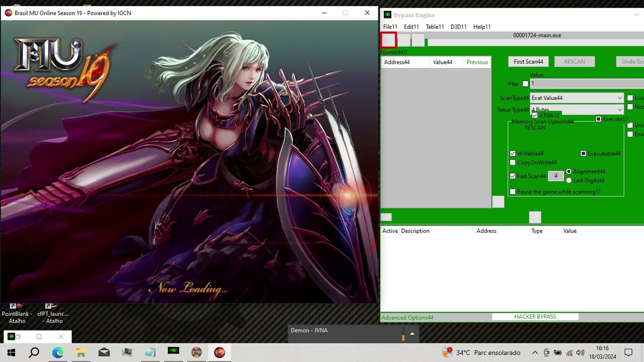Click the RESCAN button
The image size is (644, 362).
575,61
